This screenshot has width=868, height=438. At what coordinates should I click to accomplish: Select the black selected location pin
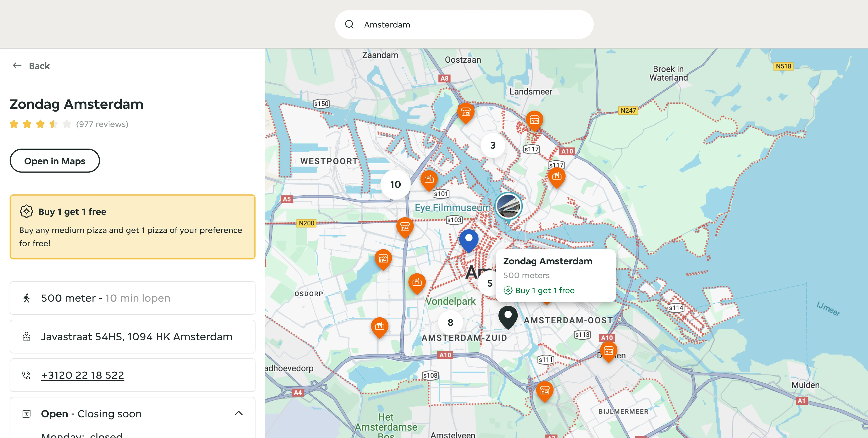tap(508, 317)
